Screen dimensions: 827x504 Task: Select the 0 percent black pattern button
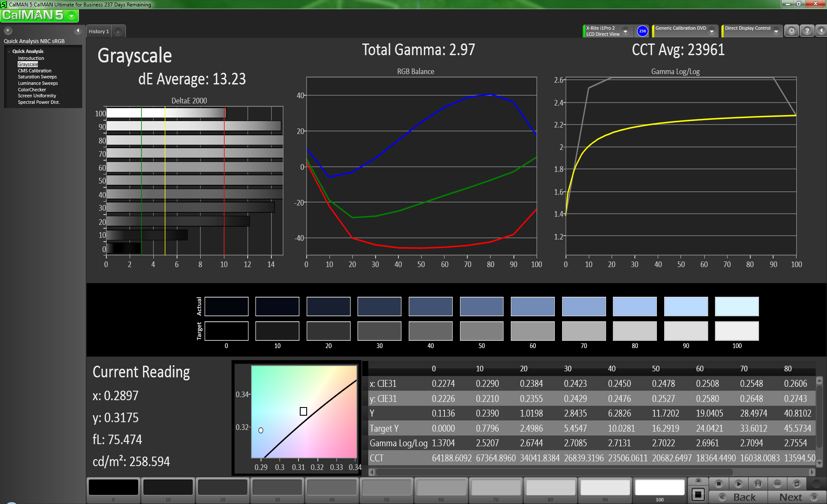pos(113,490)
